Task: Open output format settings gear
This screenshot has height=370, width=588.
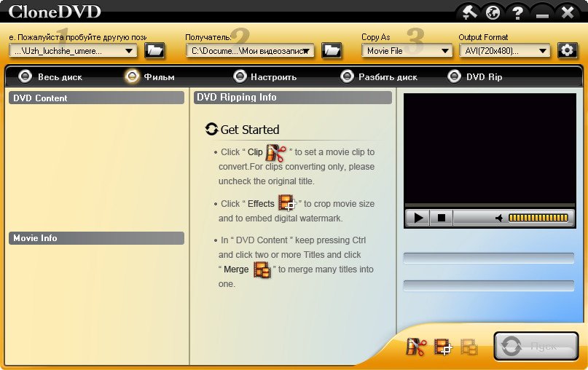Action: pos(567,50)
